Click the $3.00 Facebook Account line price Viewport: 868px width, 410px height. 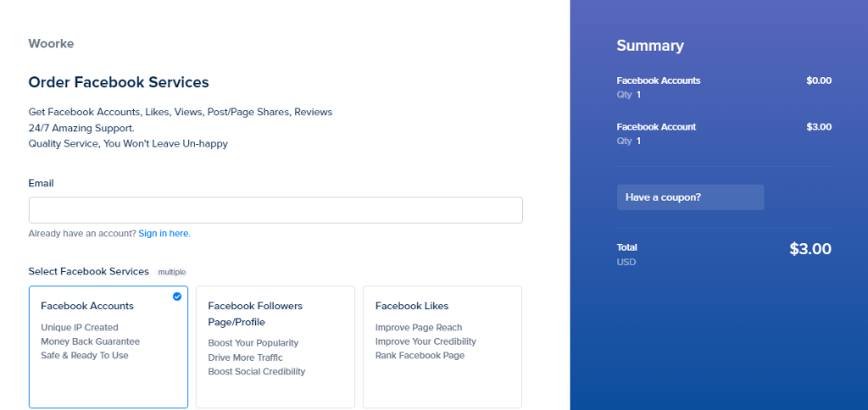pos(819,127)
